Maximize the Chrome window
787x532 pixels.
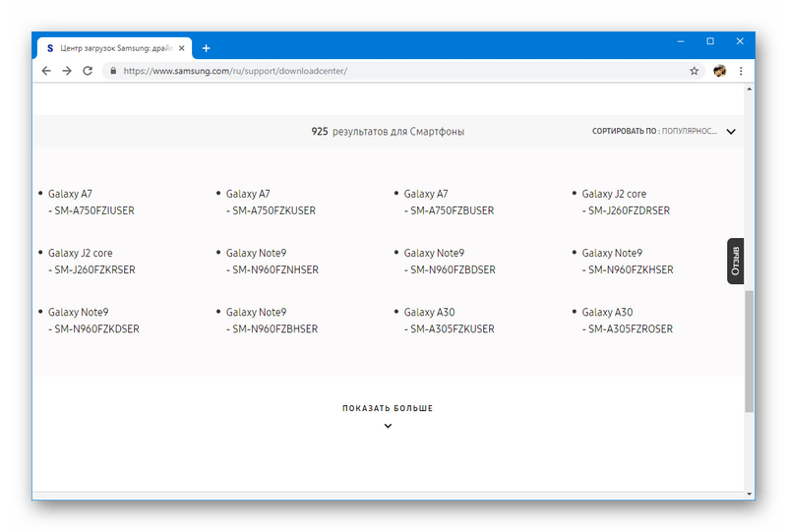710,41
